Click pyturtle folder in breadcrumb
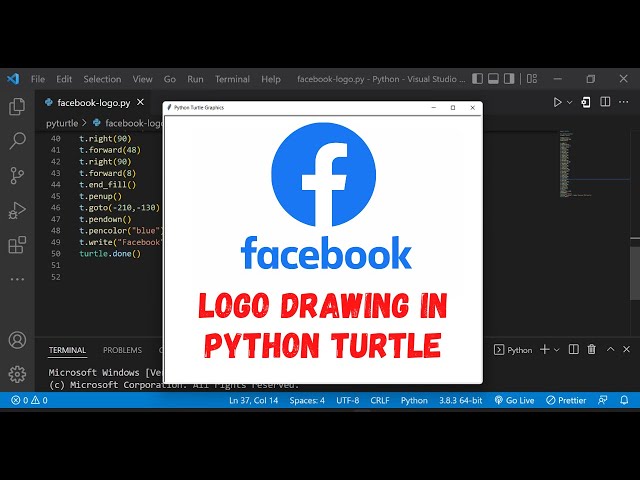Viewport: 640px width, 480px height. 62,123
